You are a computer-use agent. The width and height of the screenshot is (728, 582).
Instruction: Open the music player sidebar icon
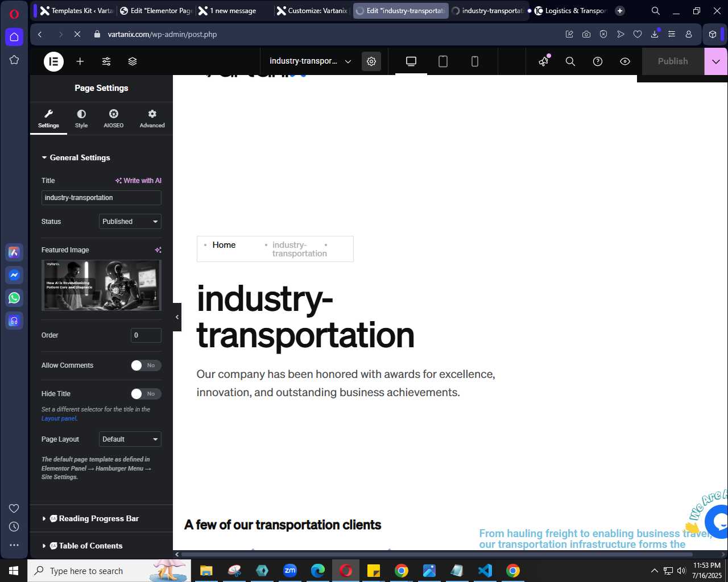pos(14,321)
